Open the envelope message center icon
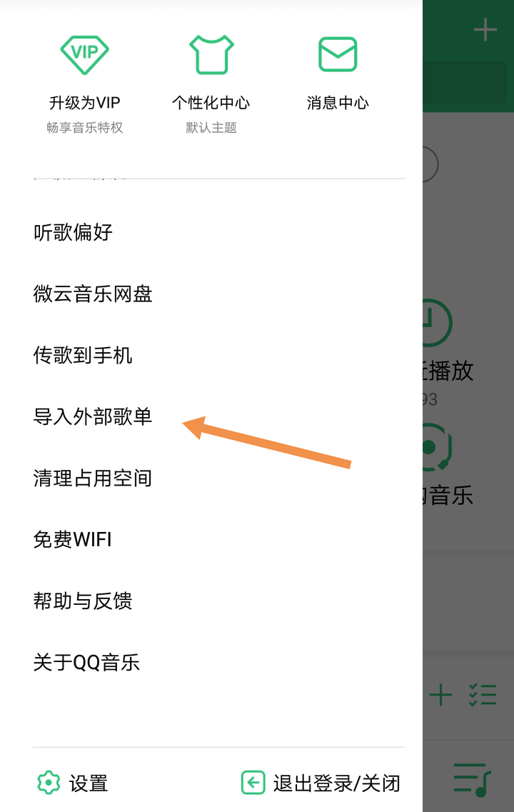Viewport: 514px width, 812px height. pyautogui.click(x=338, y=54)
